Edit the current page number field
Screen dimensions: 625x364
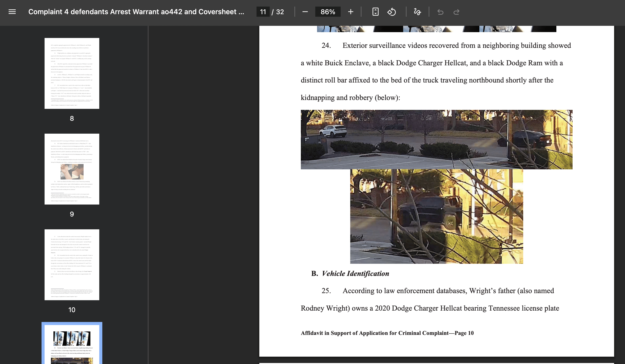263,12
